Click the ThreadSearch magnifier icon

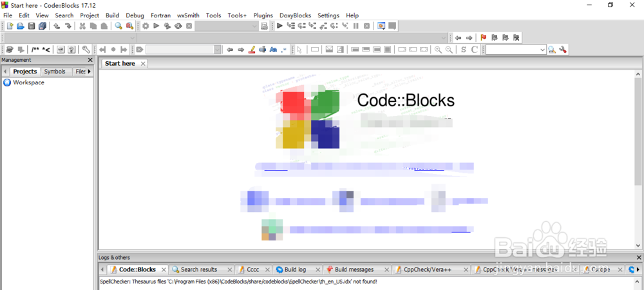point(552,50)
